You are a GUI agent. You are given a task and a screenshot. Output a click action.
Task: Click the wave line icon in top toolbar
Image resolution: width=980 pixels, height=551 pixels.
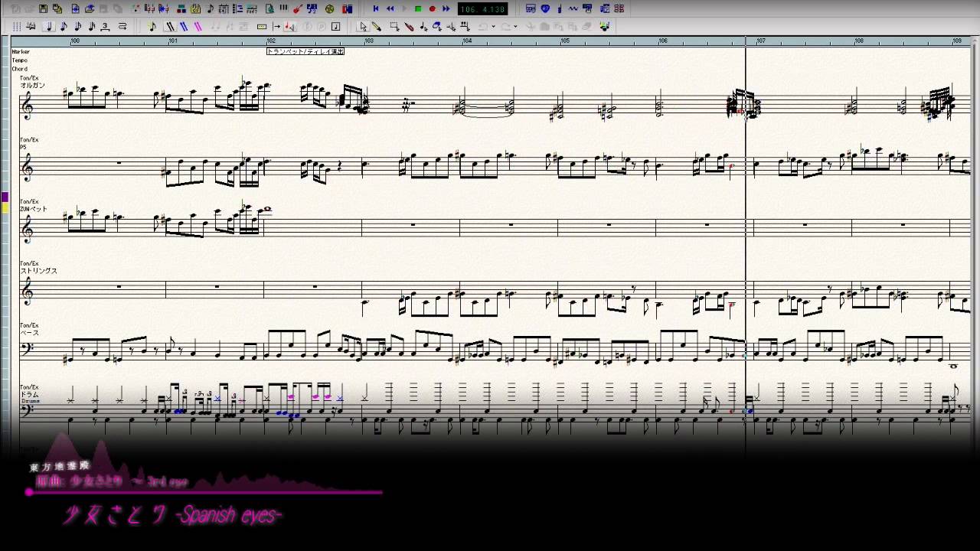(x=574, y=9)
